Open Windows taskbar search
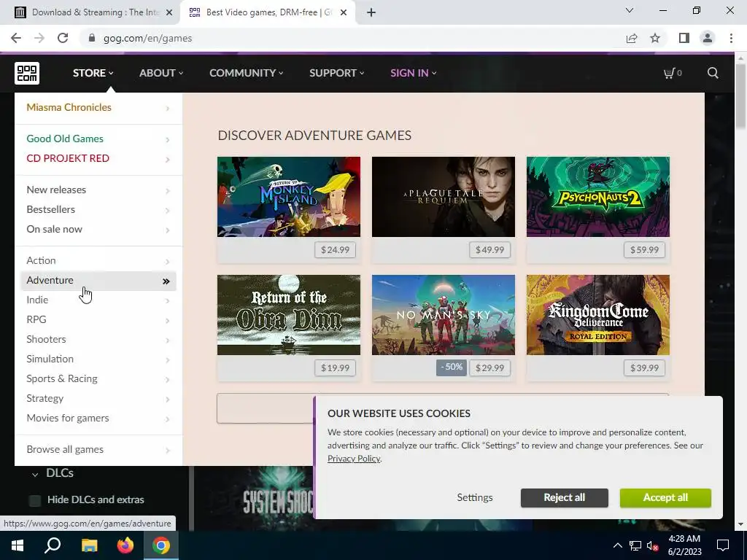The width and height of the screenshot is (747, 560). (x=53, y=545)
